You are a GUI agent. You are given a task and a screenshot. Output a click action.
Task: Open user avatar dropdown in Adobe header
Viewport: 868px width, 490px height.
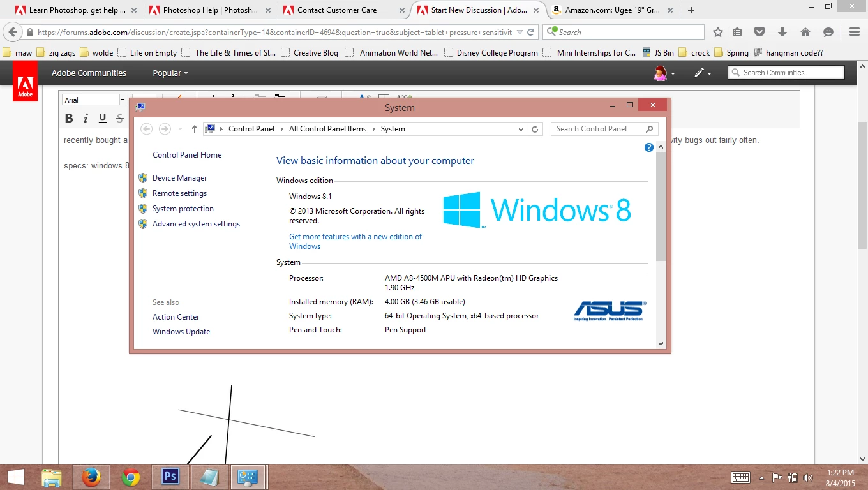pyautogui.click(x=664, y=73)
